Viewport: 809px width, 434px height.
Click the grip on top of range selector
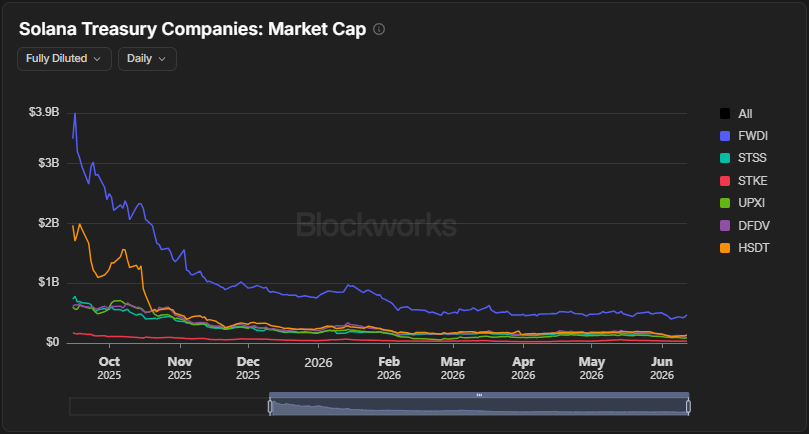(479, 395)
